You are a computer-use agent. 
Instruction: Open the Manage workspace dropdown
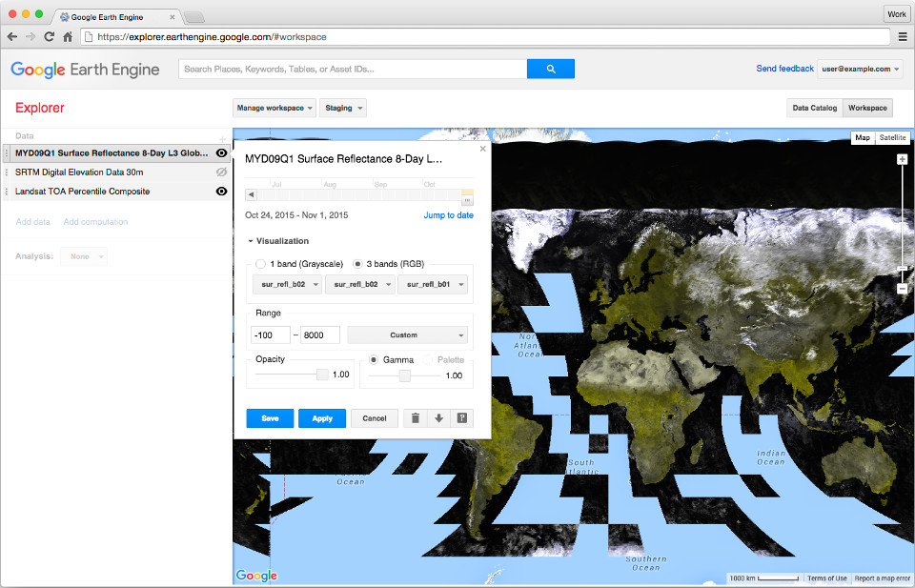tap(274, 109)
